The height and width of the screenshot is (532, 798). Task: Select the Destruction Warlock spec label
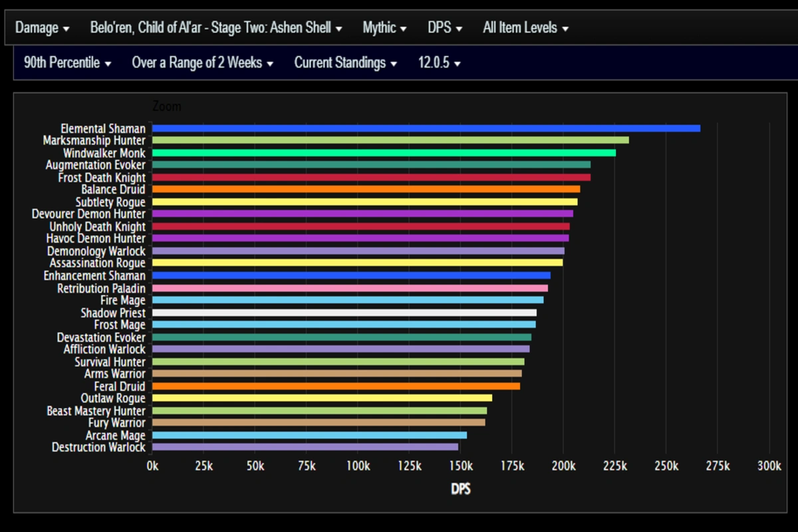pos(98,447)
